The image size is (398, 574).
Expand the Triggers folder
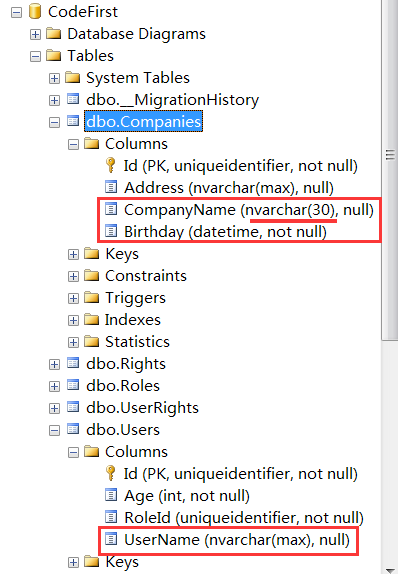73,298
